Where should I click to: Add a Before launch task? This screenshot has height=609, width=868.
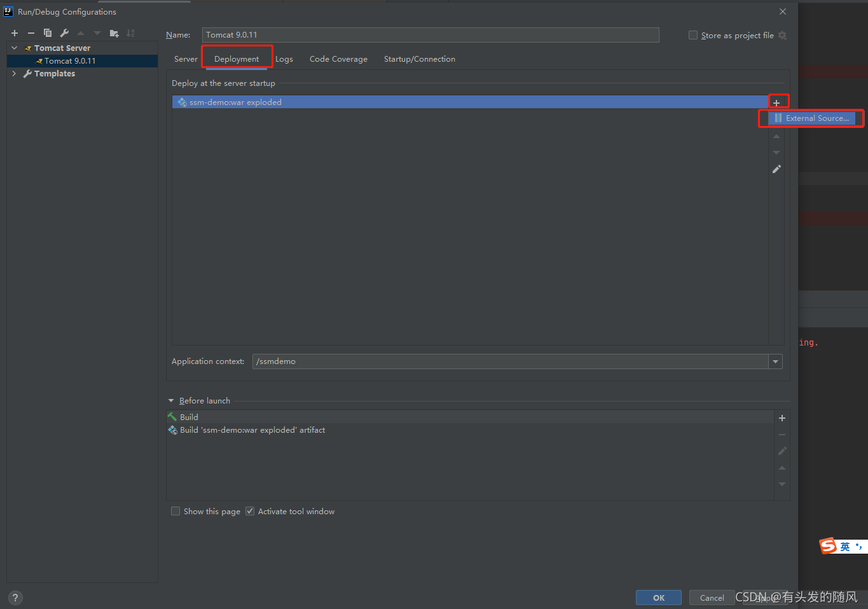[782, 418]
